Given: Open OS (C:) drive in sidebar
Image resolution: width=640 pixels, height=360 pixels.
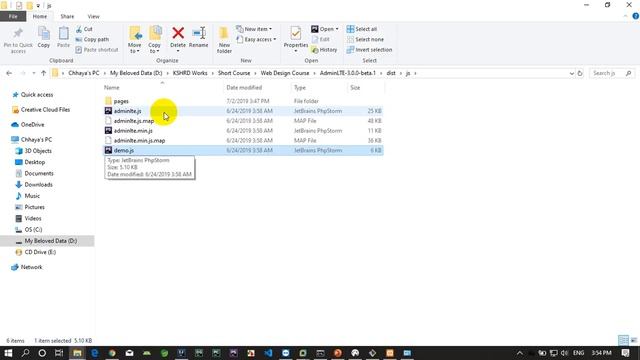Looking at the screenshot, I should [33, 230].
